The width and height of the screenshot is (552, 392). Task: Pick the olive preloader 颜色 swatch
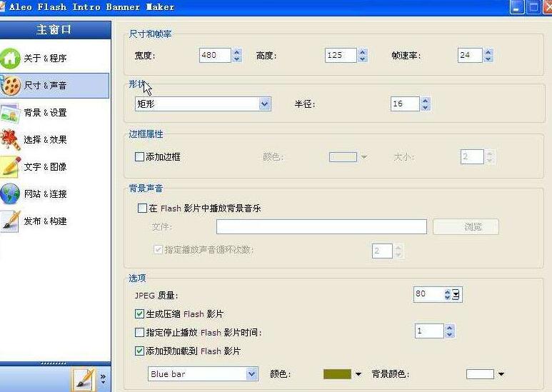coord(337,373)
